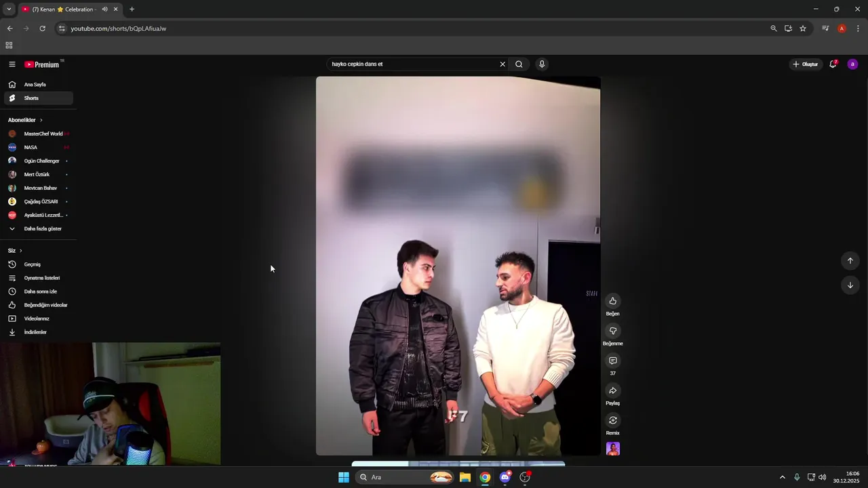868x488 pixels.
Task: Open Chrome three-dot menu
Action: tap(858, 28)
